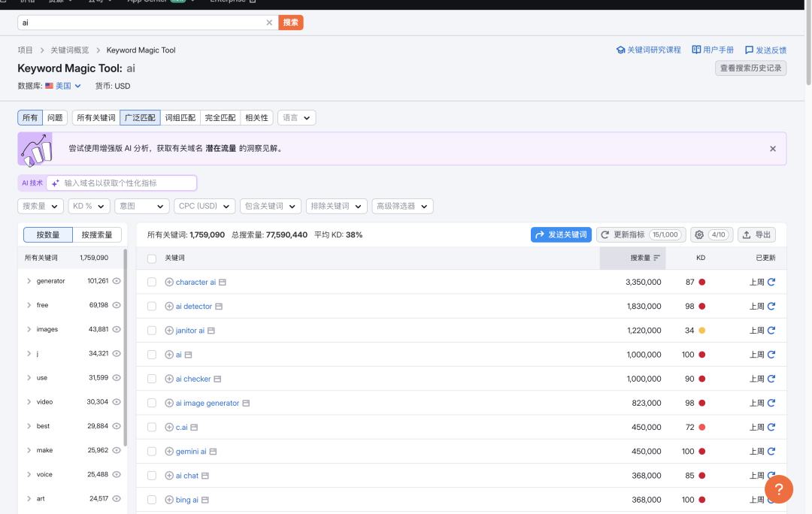The height and width of the screenshot is (514, 812).
Task: Click the 发送关键词 button
Action: pyautogui.click(x=561, y=234)
